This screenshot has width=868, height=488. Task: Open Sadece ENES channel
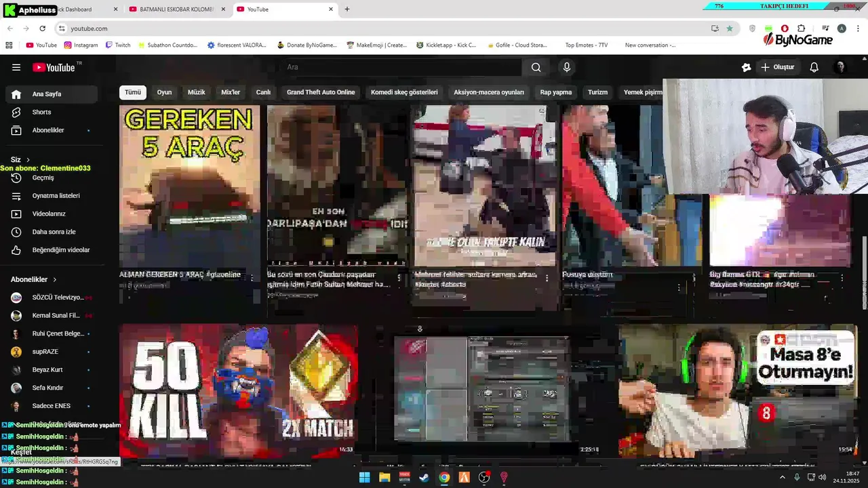click(53, 406)
